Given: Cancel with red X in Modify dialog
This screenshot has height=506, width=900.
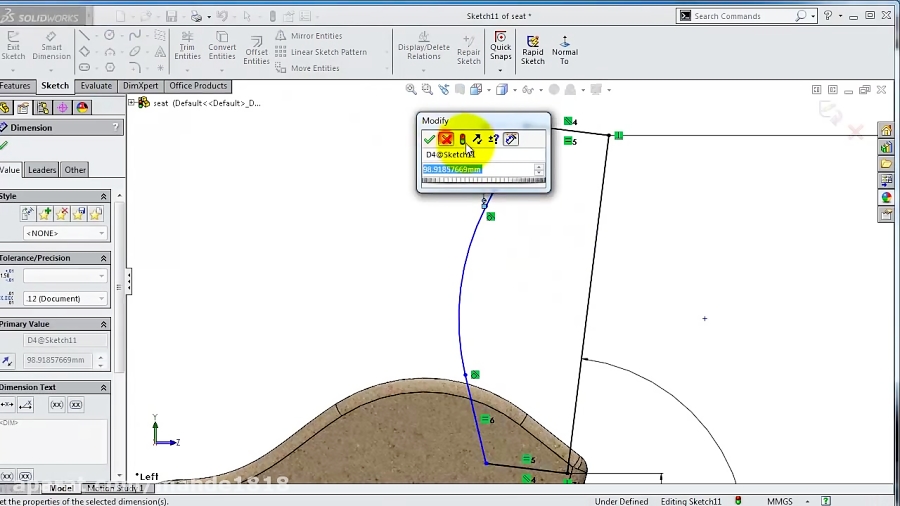Looking at the screenshot, I should pyautogui.click(x=445, y=139).
